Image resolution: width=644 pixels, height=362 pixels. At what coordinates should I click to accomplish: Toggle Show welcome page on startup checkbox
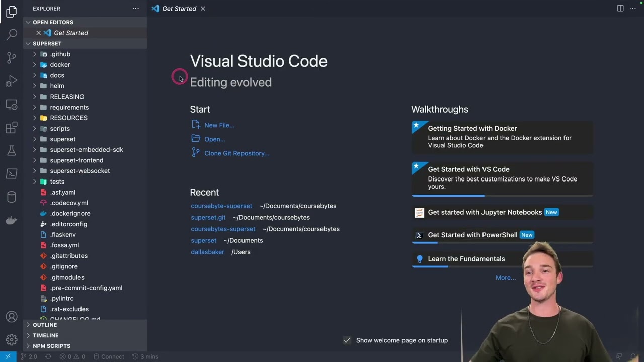(347, 340)
